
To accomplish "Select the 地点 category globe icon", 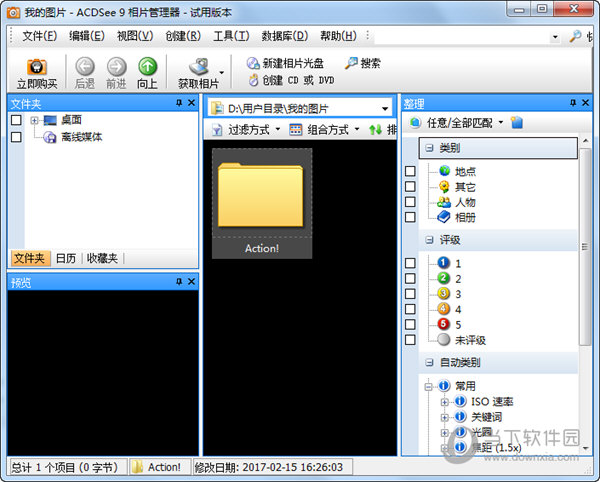I will pyautogui.click(x=444, y=171).
